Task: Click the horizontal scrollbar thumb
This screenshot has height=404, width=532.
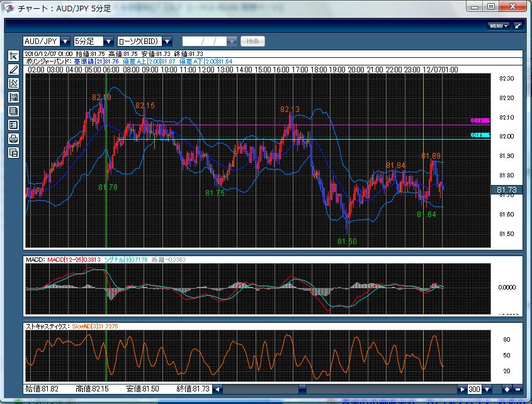Action: [302, 389]
